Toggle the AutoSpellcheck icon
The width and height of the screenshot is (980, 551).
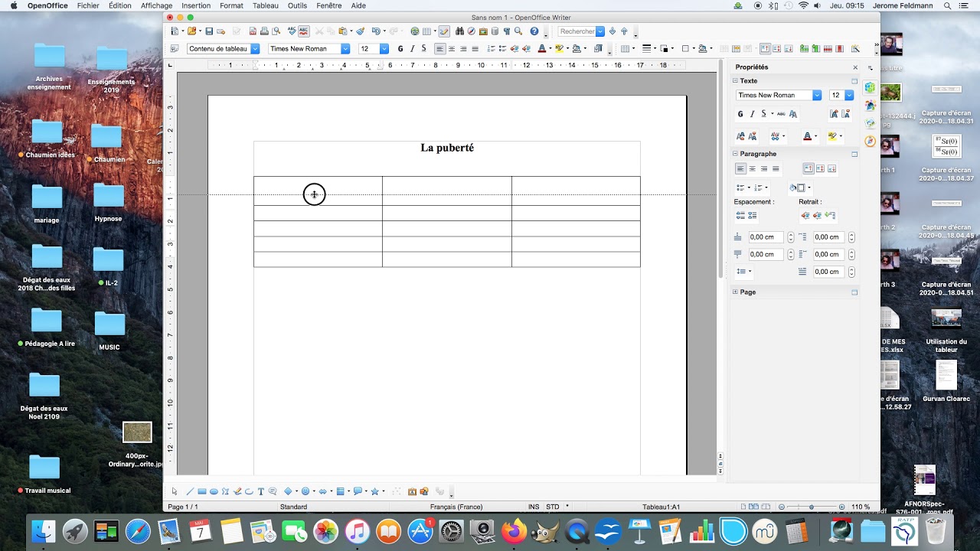point(303,31)
